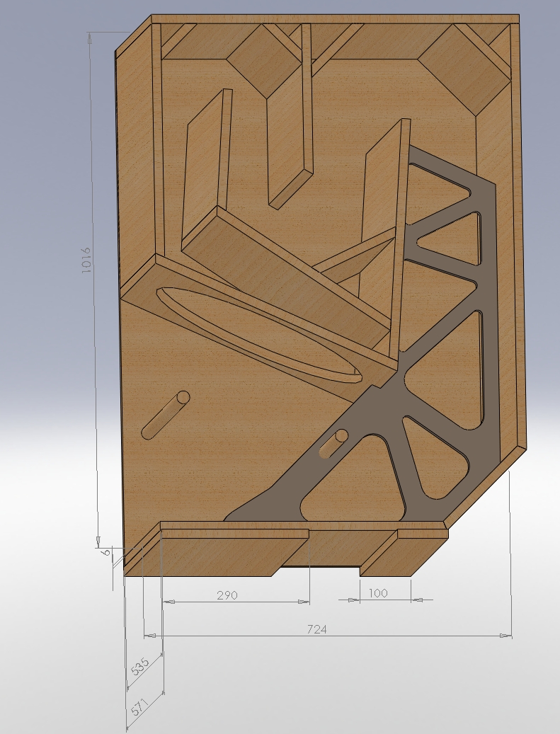This screenshot has width=560, height=734.
Task: Select the 100 dimension value
Action: [x=378, y=593]
